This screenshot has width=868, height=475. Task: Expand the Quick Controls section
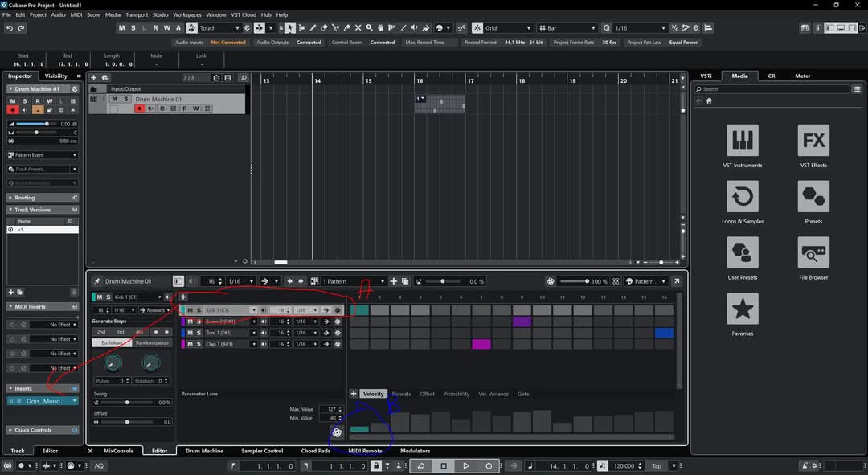[x=43, y=430]
